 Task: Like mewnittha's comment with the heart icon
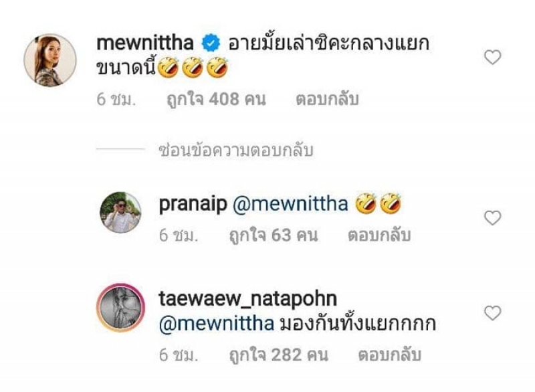pos(492,57)
